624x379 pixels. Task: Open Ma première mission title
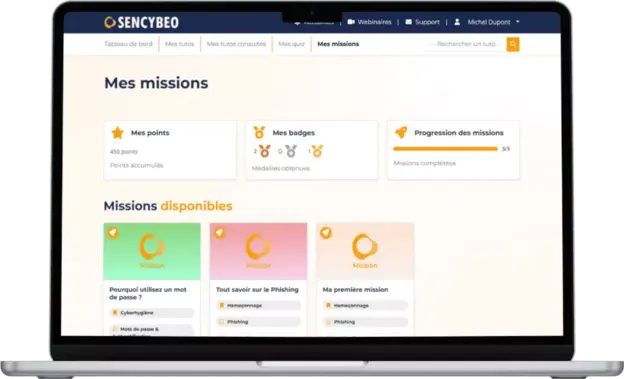[x=355, y=289]
